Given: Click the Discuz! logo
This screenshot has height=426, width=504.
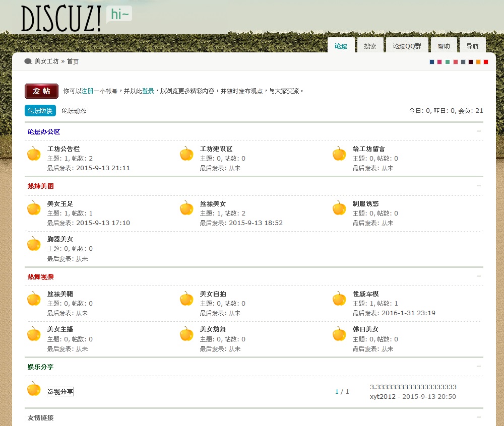Looking at the screenshot, I should (x=61, y=19).
